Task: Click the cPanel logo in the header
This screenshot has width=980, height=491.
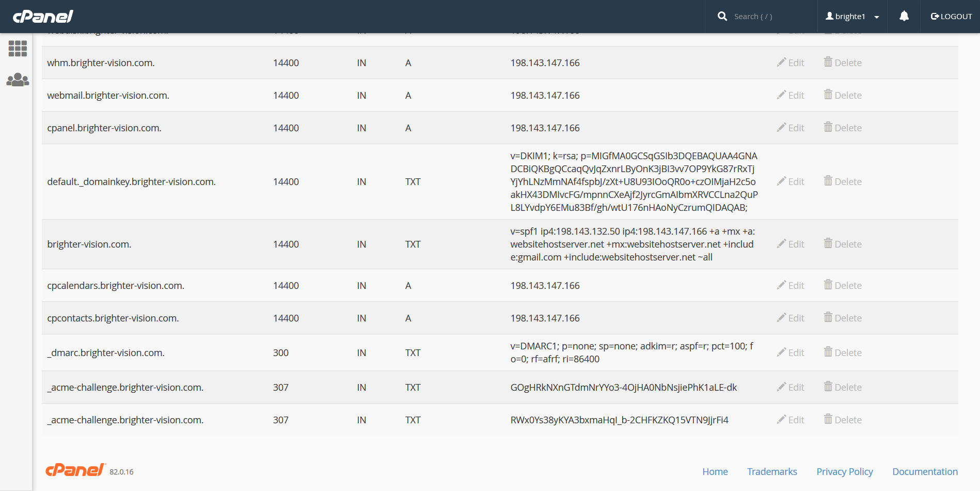Action: tap(43, 16)
